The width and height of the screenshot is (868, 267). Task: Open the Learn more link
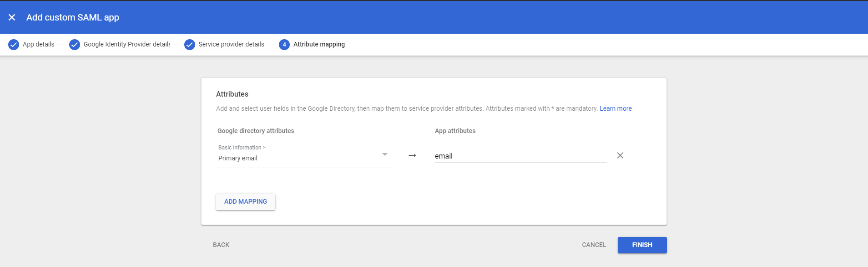point(616,108)
